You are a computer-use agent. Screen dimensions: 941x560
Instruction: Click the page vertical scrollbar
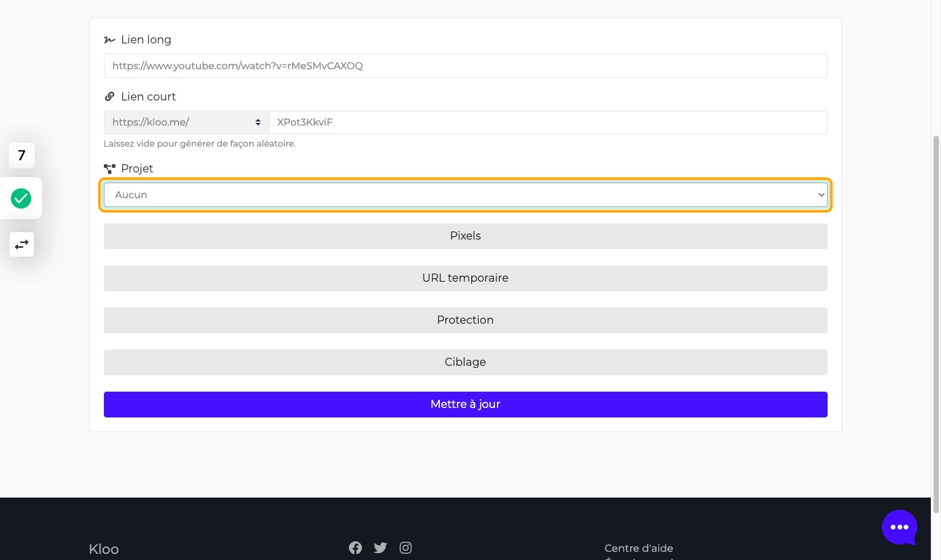(x=936, y=323)
